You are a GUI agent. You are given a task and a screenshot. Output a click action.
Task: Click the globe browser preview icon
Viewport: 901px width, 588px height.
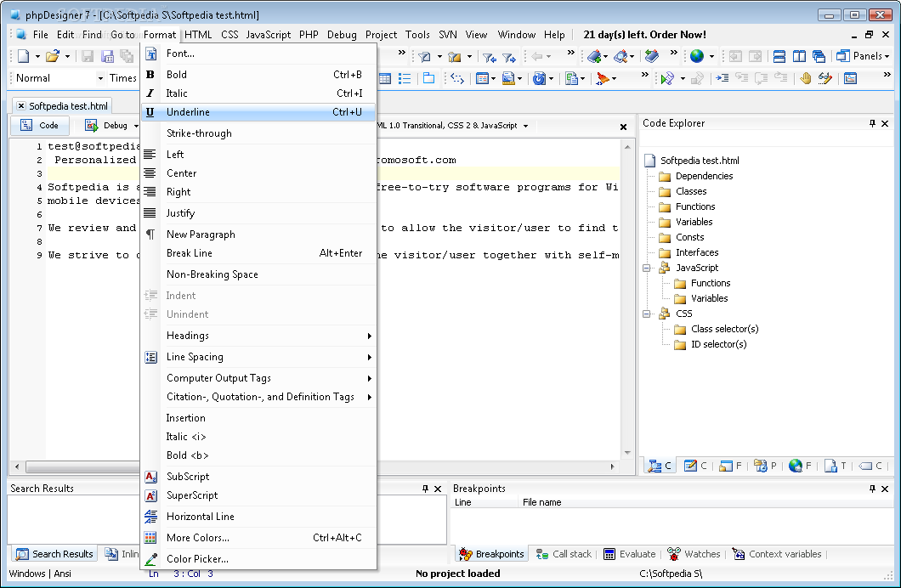pos(697,56)
